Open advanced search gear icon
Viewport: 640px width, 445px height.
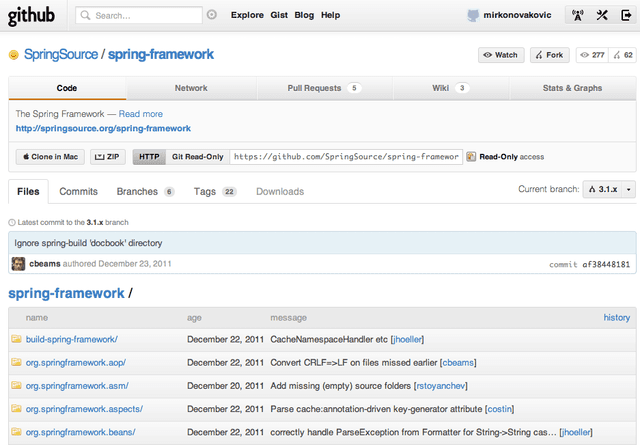click(211, 15)
